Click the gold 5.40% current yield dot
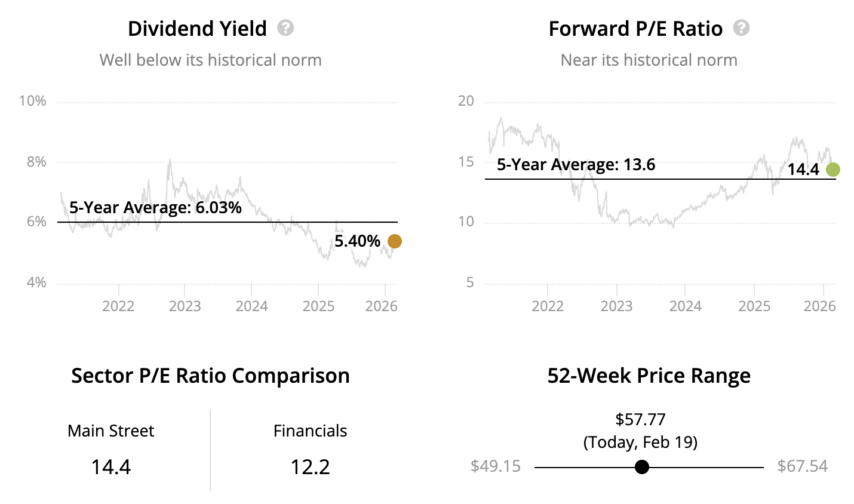 click(x=395, y=241)
